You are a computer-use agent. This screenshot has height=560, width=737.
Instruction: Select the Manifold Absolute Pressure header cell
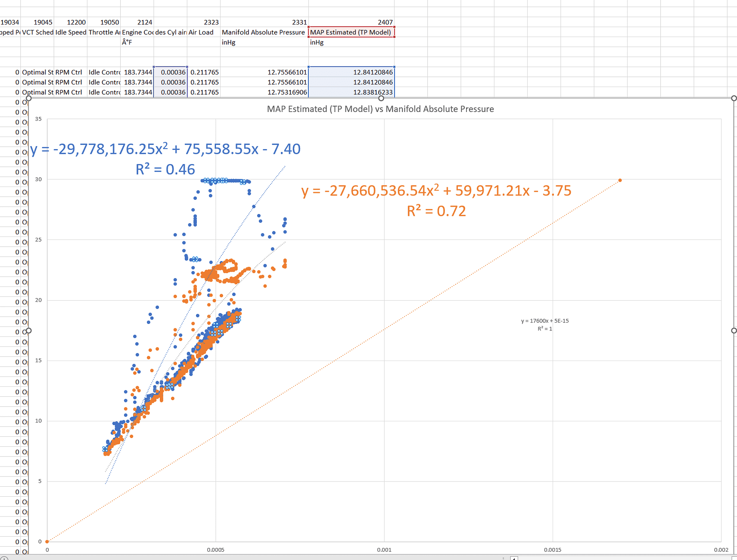point(264,32)
